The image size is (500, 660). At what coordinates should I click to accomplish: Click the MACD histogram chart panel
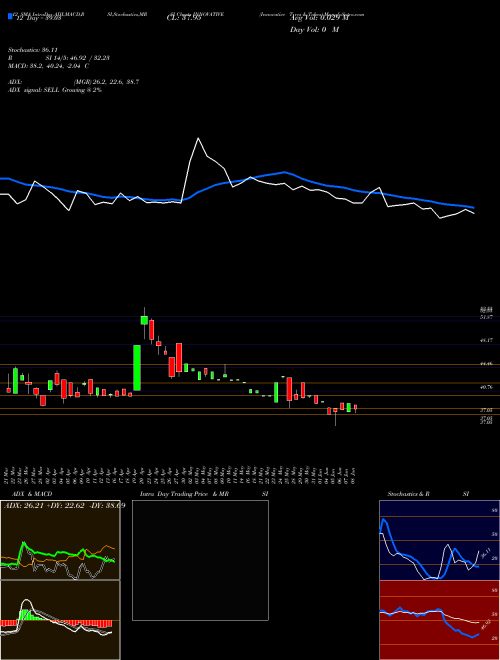pyautogui.click(x=60, y=620)
